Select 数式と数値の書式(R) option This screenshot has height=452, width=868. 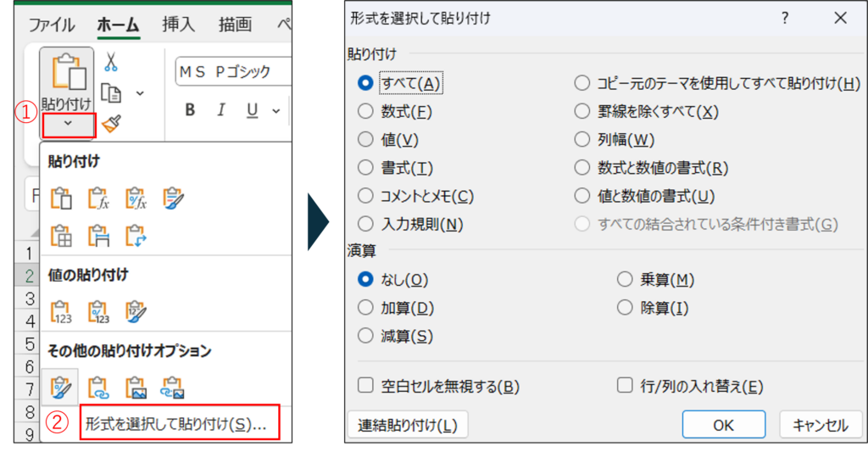coord(581,168)
